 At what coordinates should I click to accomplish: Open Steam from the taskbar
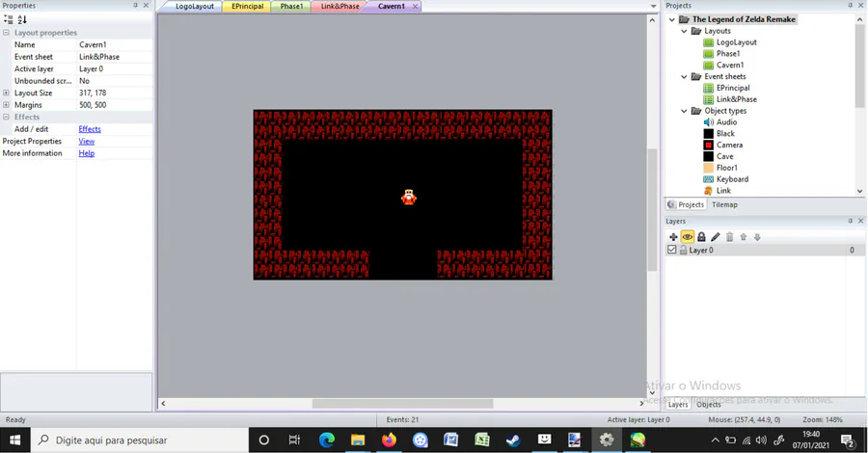click(513, 440)
